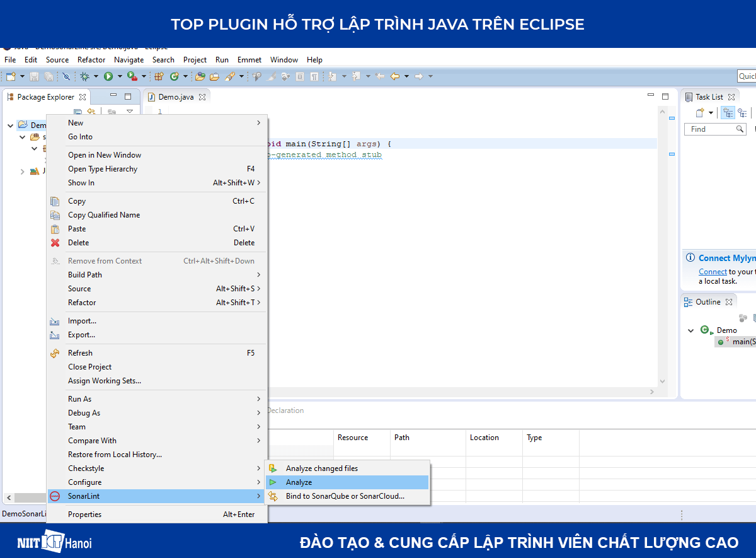The image size is (756, 558).
Task: Click the New Java Class toolbar icon
Action: (x=175, y=76)
